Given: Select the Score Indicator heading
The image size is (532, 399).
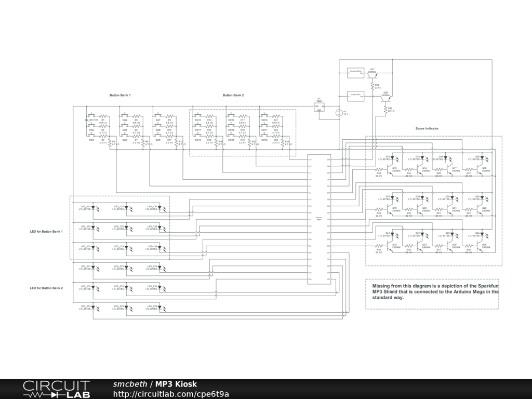Looking at the screenshot, I should pyautogui.click(x=427, y=128).
